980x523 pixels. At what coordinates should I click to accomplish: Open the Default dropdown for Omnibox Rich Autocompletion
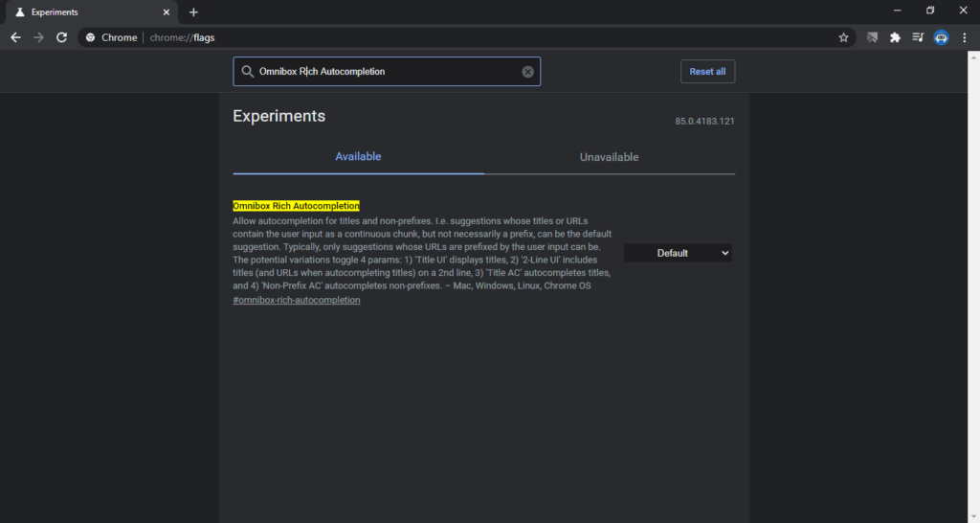click(678, 253)
